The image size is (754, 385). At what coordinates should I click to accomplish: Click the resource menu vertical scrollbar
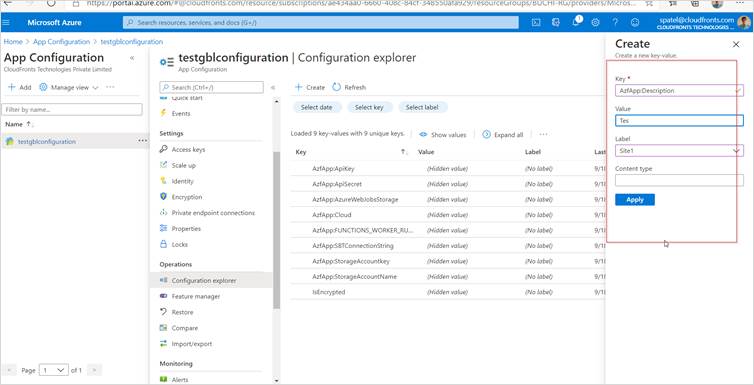(276, 230)
